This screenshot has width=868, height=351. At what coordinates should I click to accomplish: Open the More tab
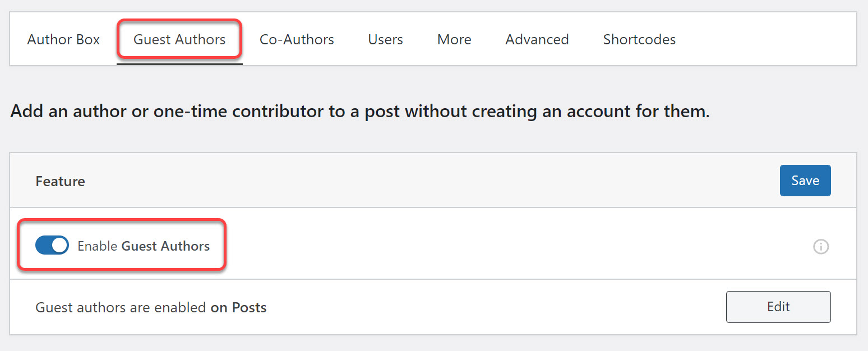(454, 40)
